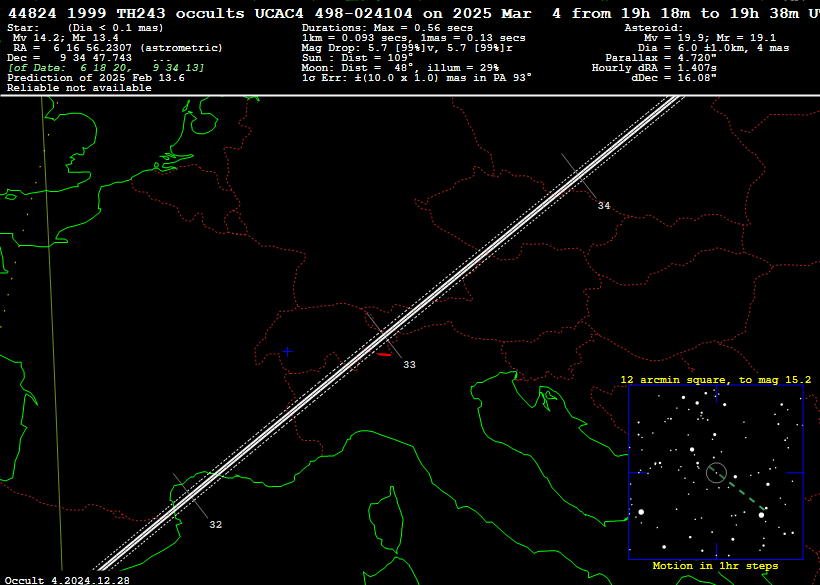Click the date '2025 Mar 4' in title
This screenshot has height=585, width=820.
coord(507,14)
